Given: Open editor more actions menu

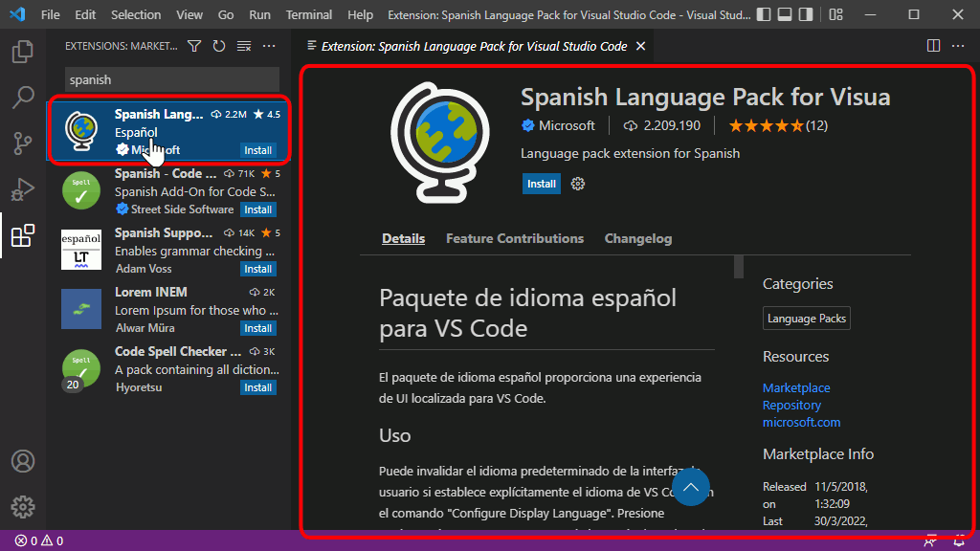Looking at the screenshot, I should pyautogui.click(x=957, y=46).
